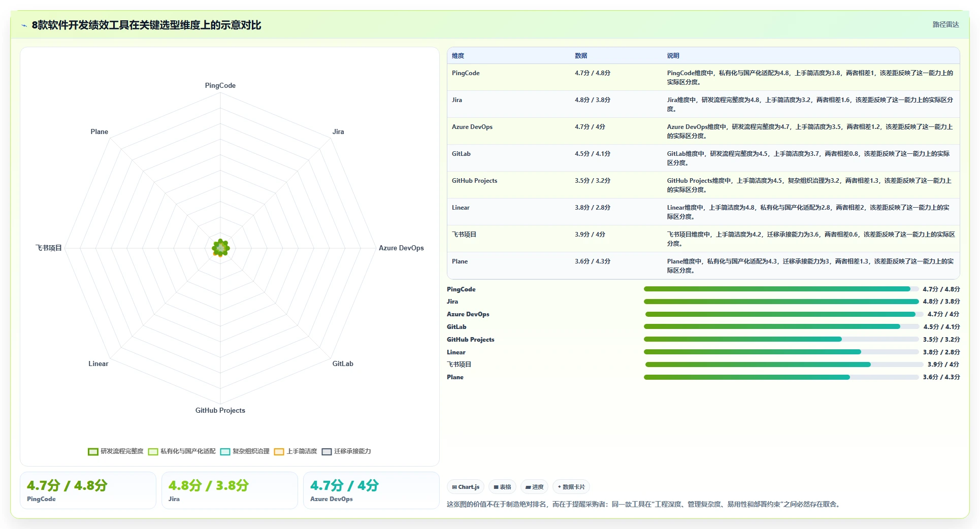Click the Linear axis label on the radar

tap(99, 363)
